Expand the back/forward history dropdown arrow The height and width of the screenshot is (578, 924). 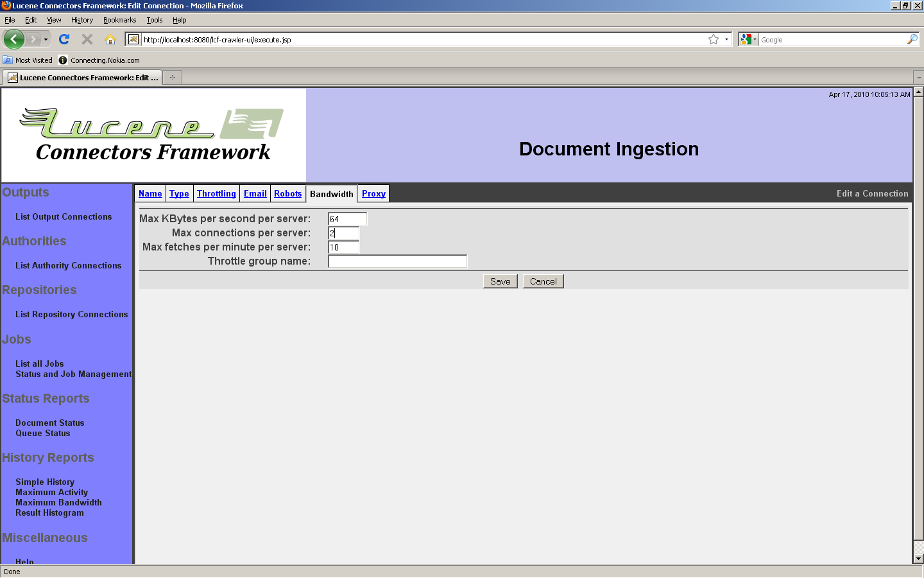pyautogui.click(x=46, y=39)
